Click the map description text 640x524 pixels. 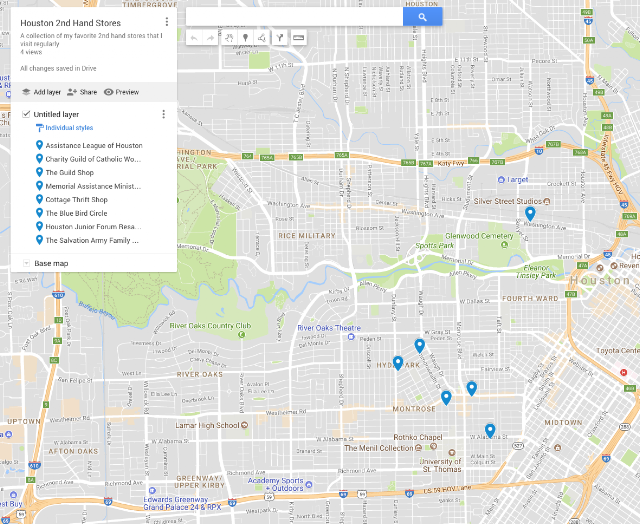tap(91, 40)
